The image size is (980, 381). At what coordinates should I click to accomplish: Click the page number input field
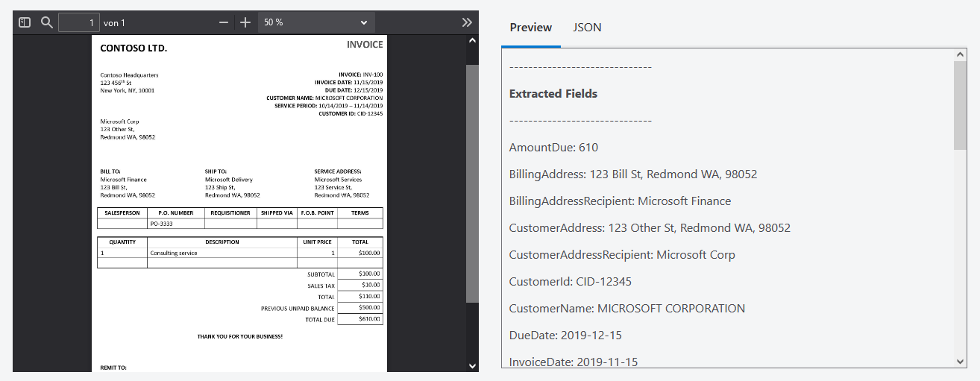click(79, 22)
